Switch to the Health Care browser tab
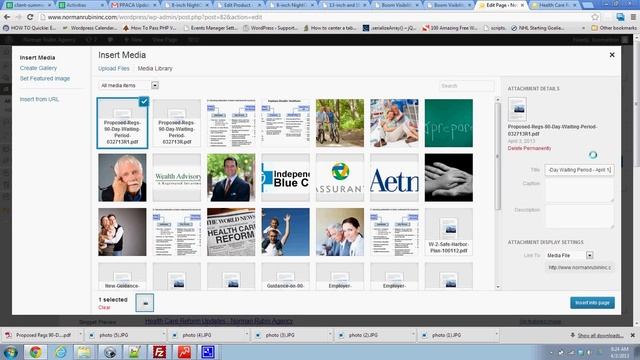 [555, 5]
